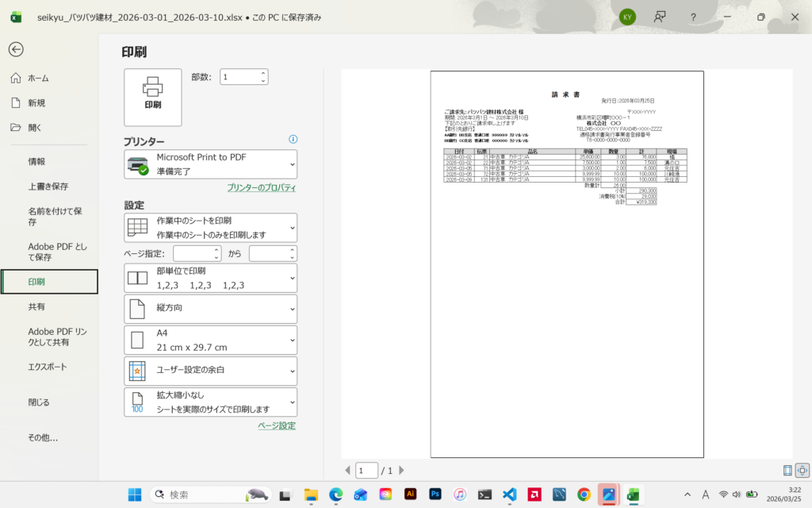Increase the 部数 copies count with up arrow
Screen dimensions: 812x508
click(263, 73)
